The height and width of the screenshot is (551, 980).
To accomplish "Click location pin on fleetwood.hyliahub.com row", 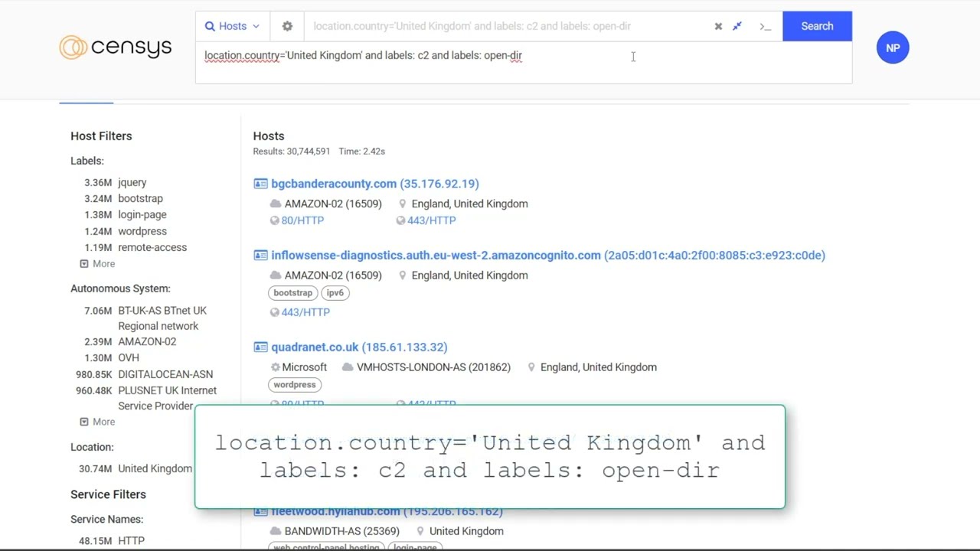I will pyautogui.click(x=420, y=531).
